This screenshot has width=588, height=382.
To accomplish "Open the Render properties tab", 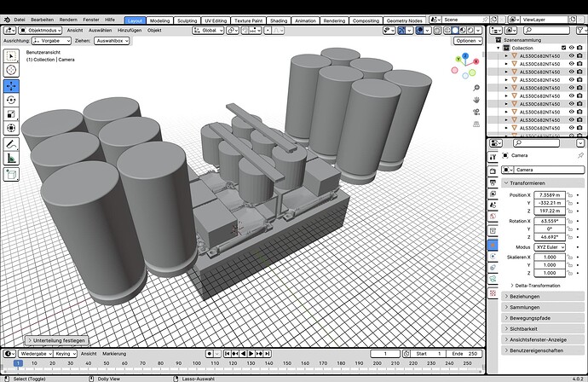I will (x=493, y=171).
